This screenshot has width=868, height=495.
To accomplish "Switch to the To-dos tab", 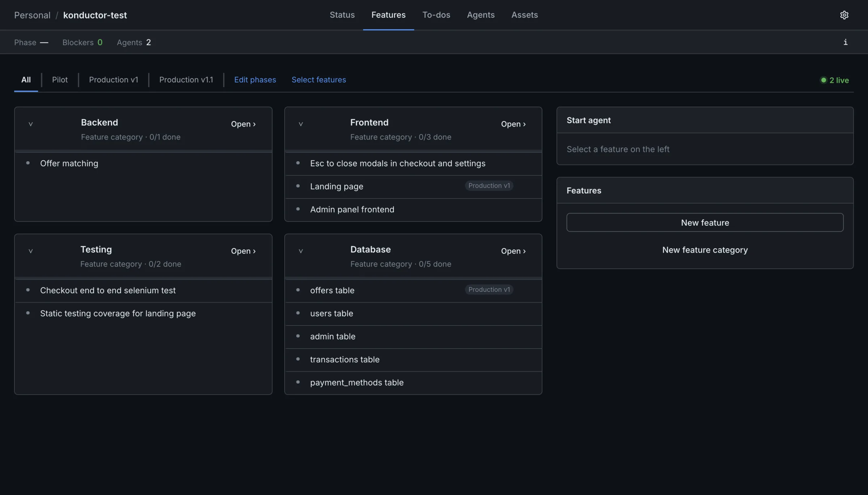I will (x=436, y=15).
